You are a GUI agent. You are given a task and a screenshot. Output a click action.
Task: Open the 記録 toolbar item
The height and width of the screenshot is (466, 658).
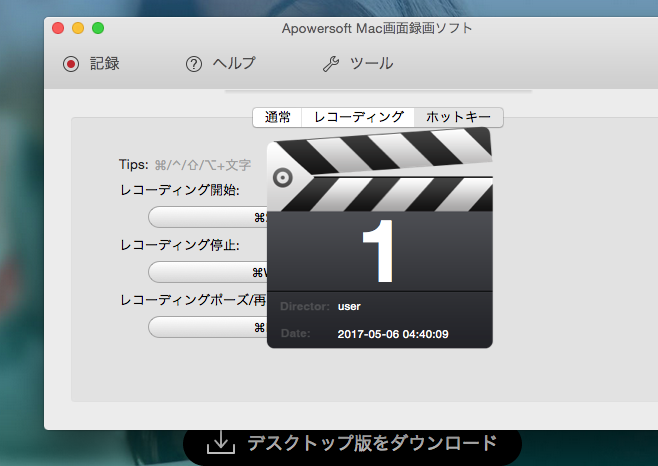(104, 64)
